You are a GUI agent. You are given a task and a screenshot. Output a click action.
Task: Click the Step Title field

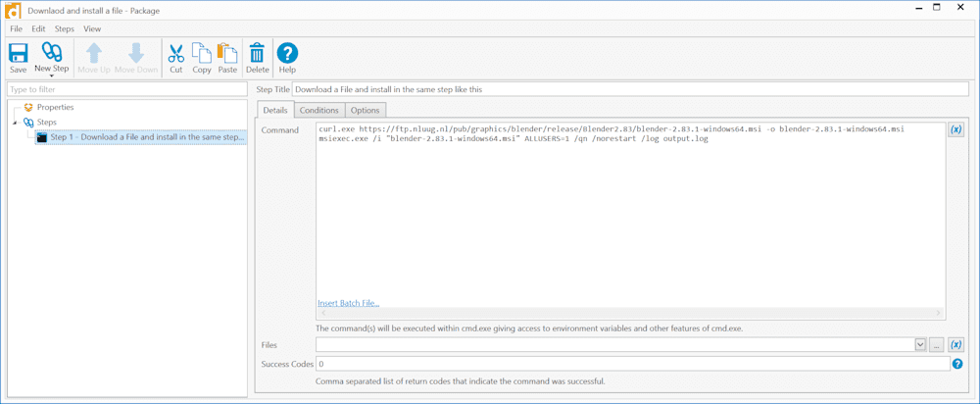coord(630,89)
